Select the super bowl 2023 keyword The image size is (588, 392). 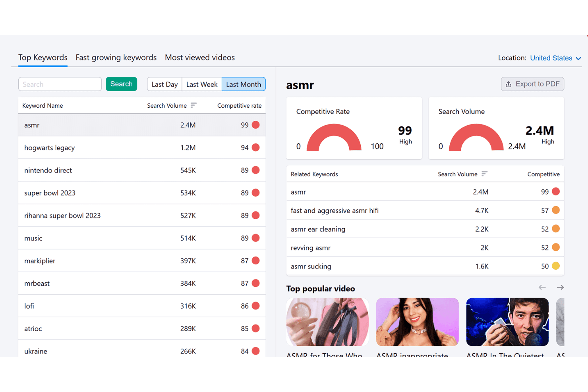pos(142,193)
